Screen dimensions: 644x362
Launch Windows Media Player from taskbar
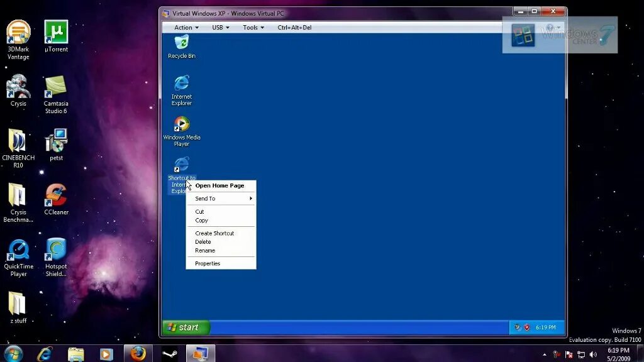pos(106,353)
